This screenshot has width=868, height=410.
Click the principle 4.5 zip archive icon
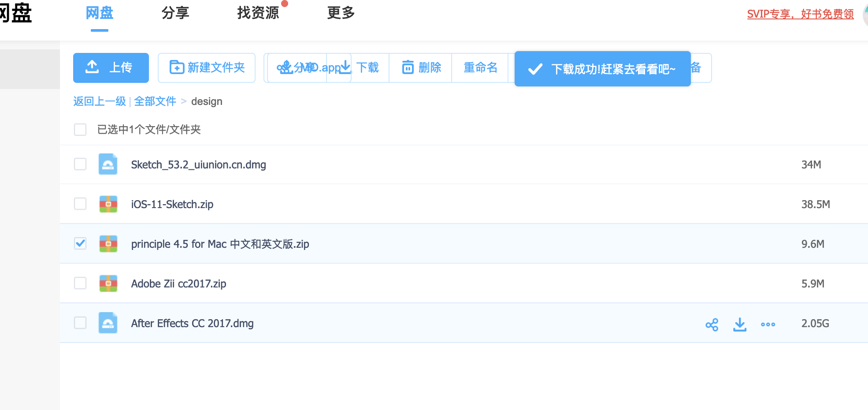pos(108,244)
